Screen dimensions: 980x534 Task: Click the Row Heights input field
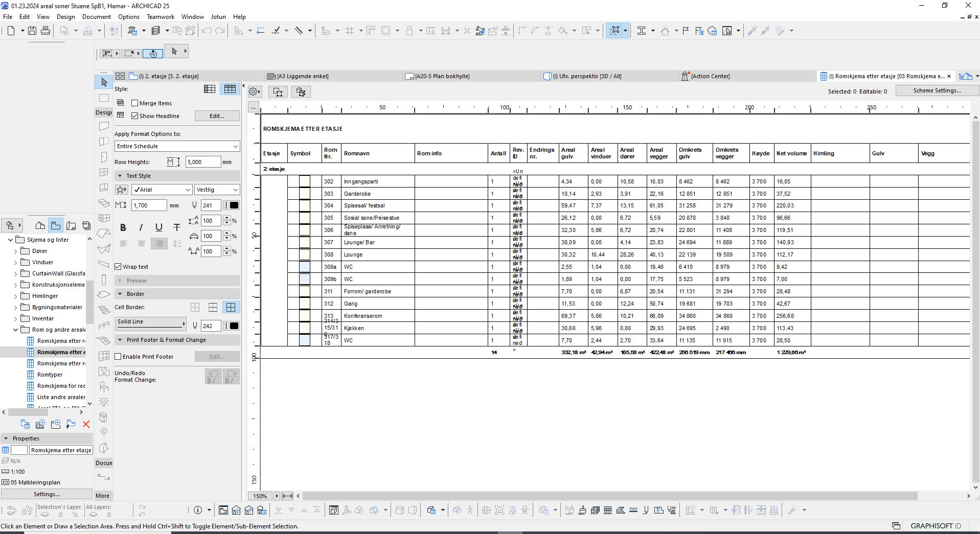pyautogui.click(x=202, y=162)
